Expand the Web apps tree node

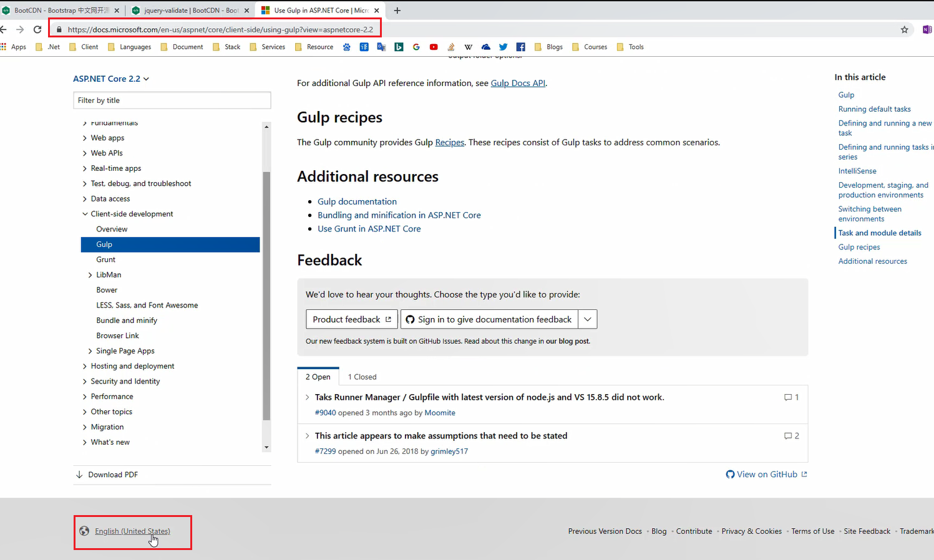pos(85,138)
